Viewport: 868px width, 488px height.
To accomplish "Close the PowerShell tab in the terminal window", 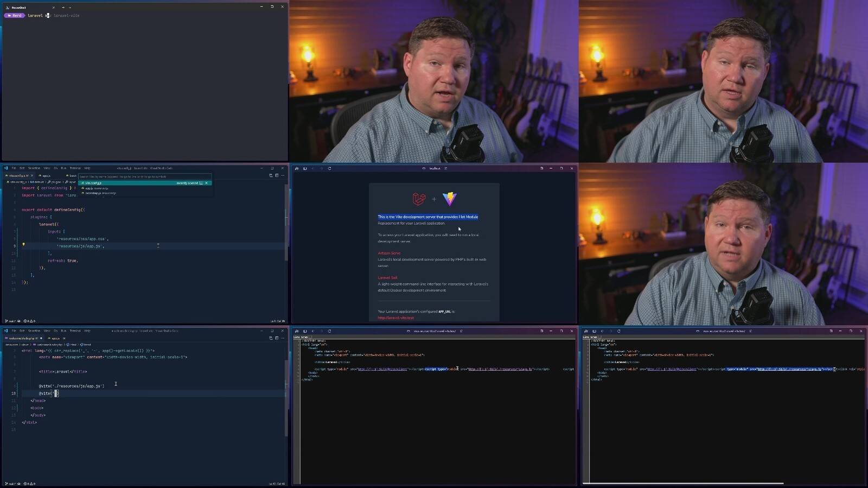I will click(x=53, y=7).
